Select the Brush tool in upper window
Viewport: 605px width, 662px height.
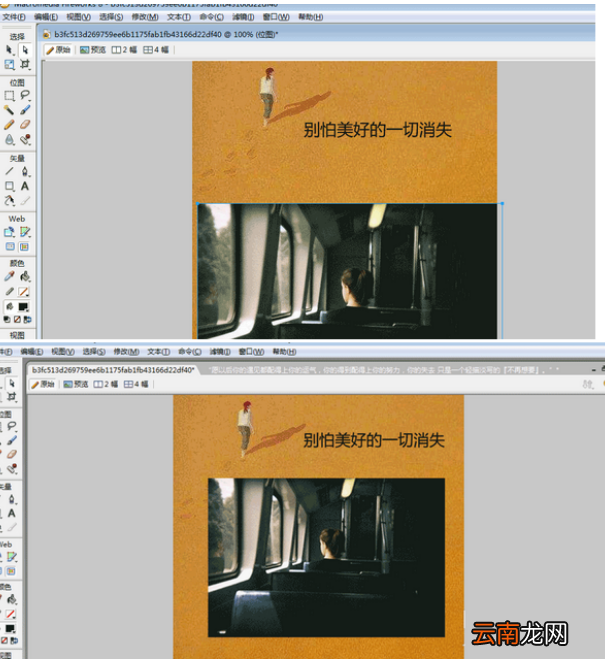point(25,110)
